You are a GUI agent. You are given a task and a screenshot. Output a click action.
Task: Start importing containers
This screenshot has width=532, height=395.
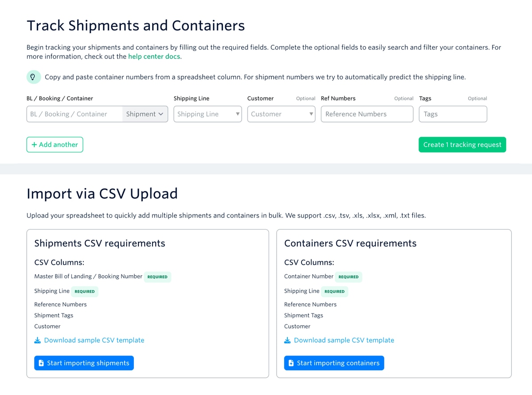point(334,363)
